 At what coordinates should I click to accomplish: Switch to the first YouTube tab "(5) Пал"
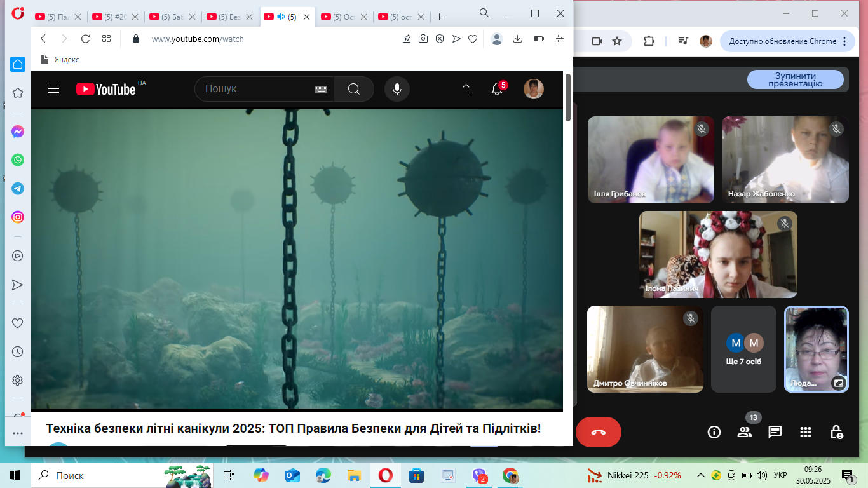[58, 17]
